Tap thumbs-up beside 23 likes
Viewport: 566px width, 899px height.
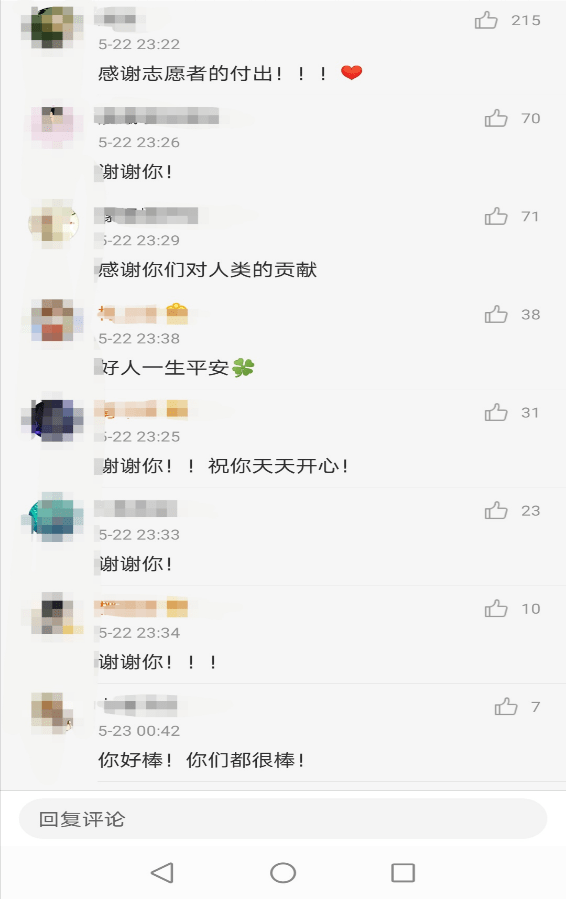pyautogui.click(x=496, y=510)
